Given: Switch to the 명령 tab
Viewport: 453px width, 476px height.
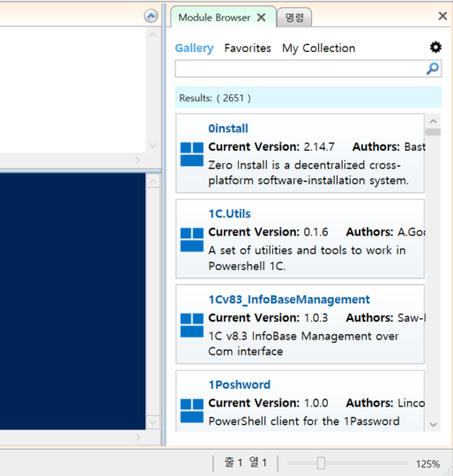Looking at the screenshot, I should [294, 18].
